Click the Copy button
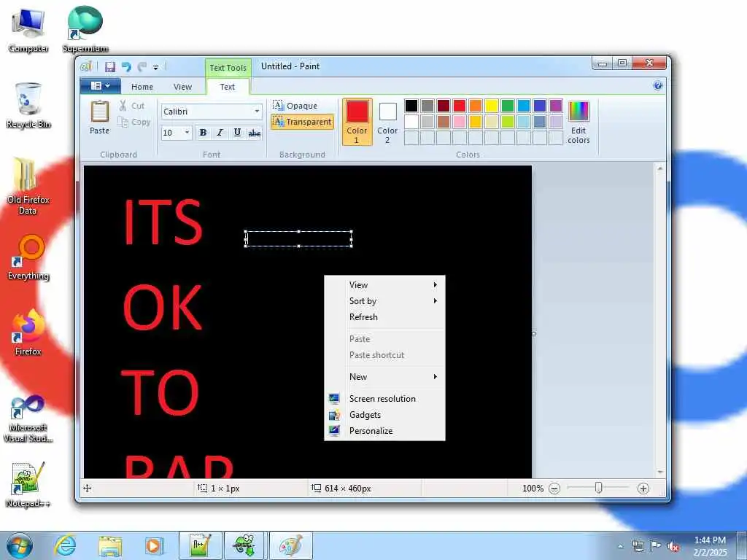Image resolution: width=747 pixels, height=560 pixels. [134, 122]
